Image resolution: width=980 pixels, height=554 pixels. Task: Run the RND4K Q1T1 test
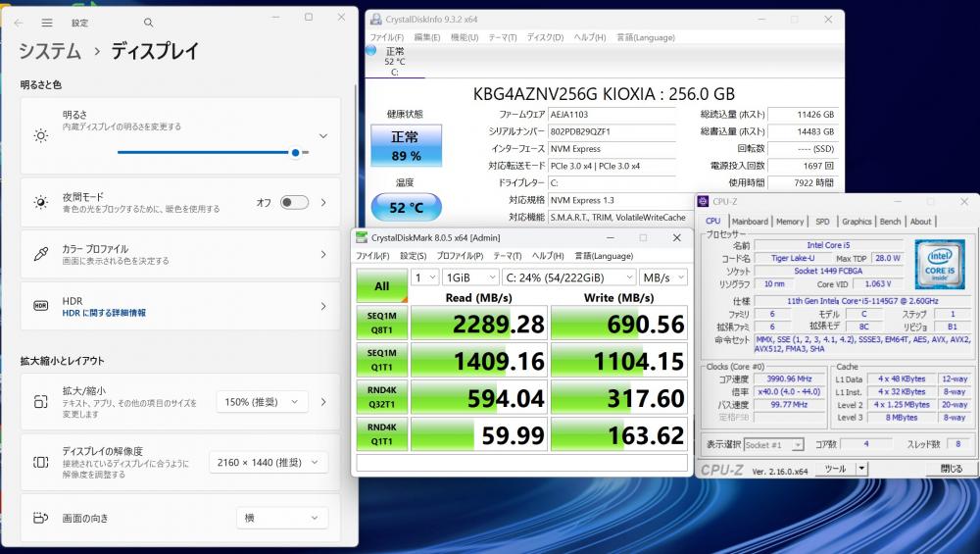click(x=381, y=434)
